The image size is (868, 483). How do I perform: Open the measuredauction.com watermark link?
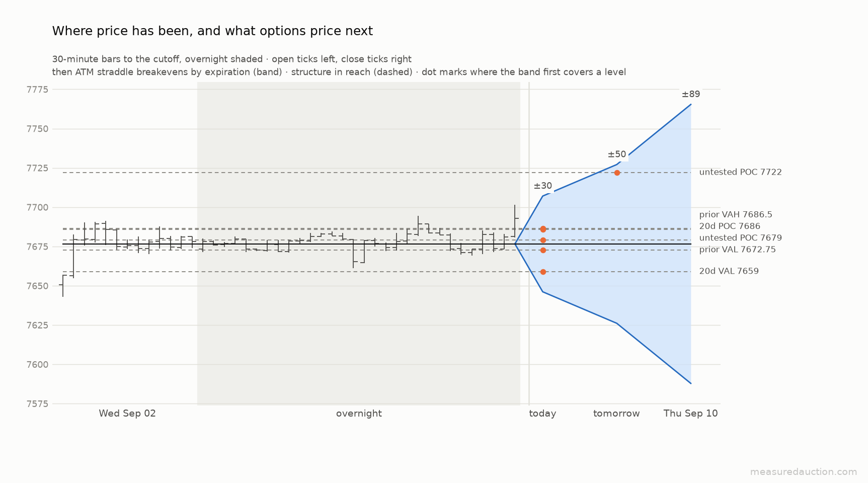pyautogui.click(x=803, y=472)
